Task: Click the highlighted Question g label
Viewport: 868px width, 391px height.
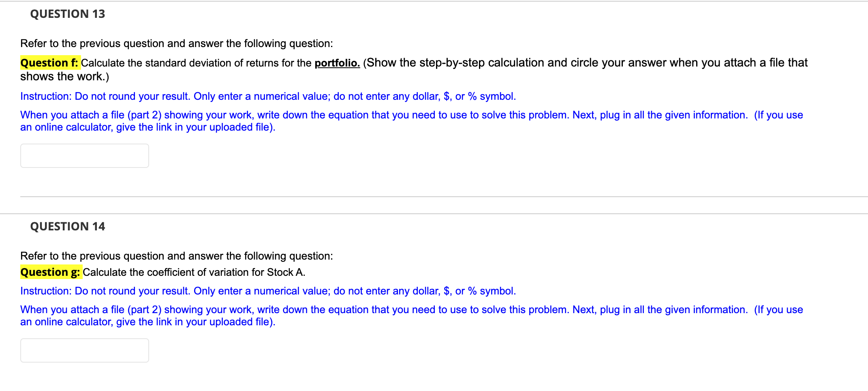Action: click(x=51, y=272)
